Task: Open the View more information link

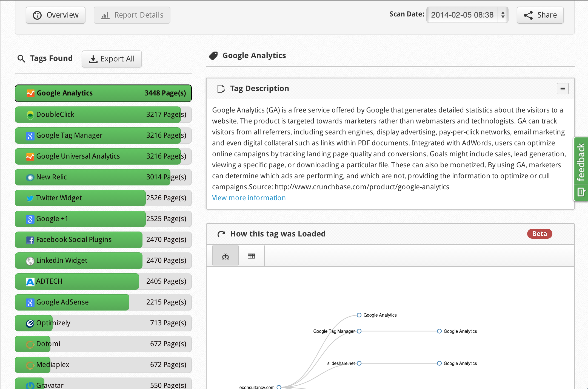Action: (249, 198)
